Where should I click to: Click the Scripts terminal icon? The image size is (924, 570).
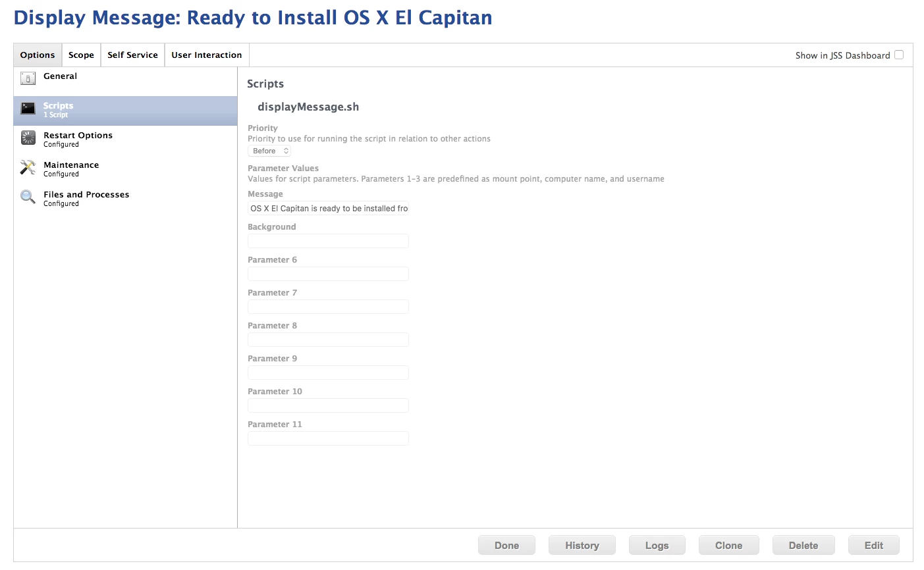click(x=28, y=109)
